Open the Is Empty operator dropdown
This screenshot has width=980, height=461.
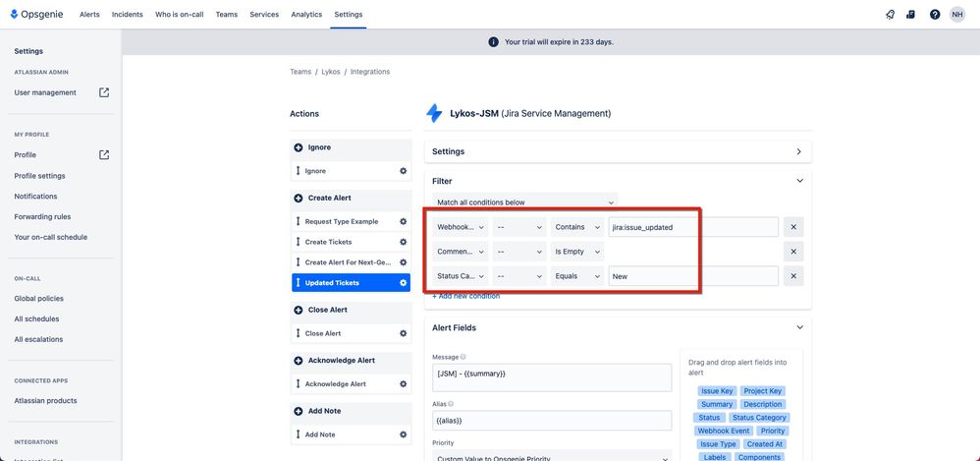pyautogui.click(x=576, y=252)
